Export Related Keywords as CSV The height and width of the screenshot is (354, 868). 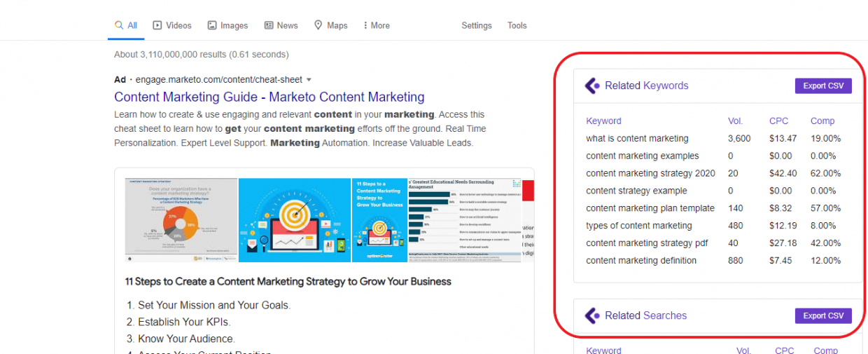click(823, 86)
